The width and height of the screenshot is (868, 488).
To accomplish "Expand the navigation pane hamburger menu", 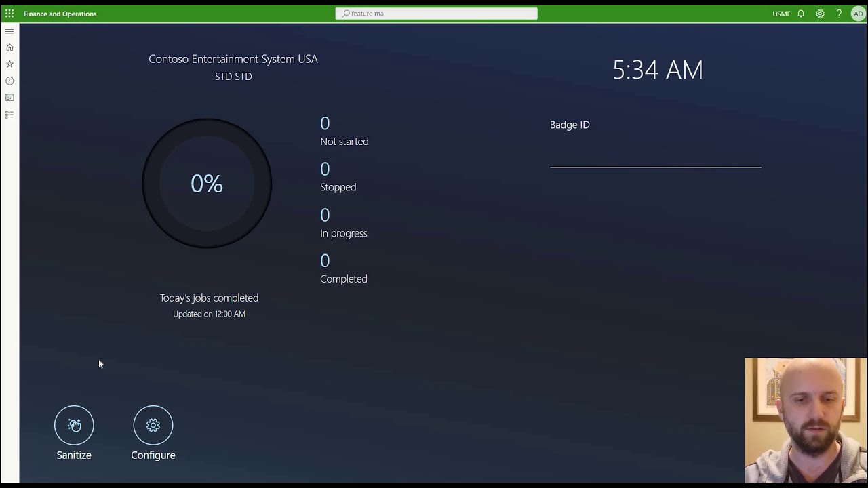I will tap(9, 31).
